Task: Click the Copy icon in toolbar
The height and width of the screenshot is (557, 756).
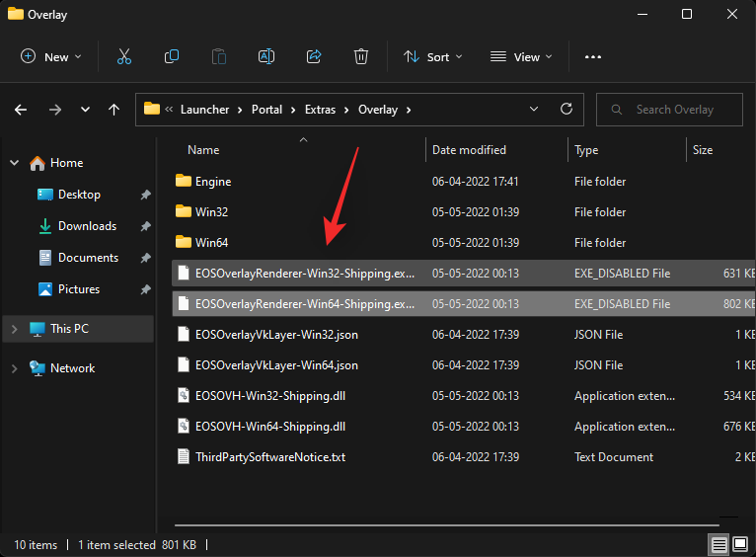Action: 172,56
